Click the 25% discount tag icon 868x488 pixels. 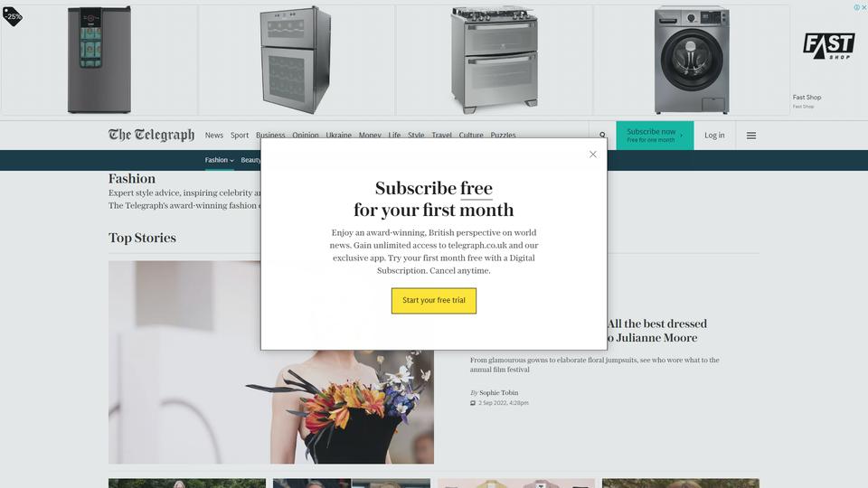(x=12, y=16)
